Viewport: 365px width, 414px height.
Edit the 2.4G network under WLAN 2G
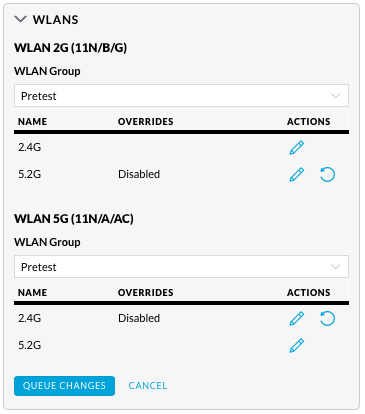(x=296, y=147)
